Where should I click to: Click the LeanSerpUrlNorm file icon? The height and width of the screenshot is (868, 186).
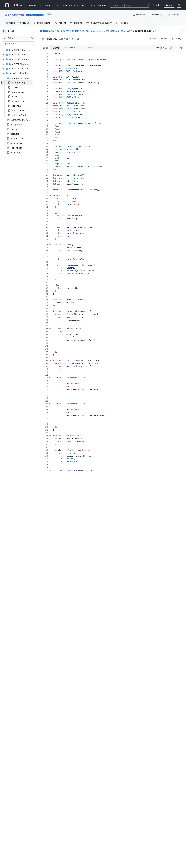[8, 120]
